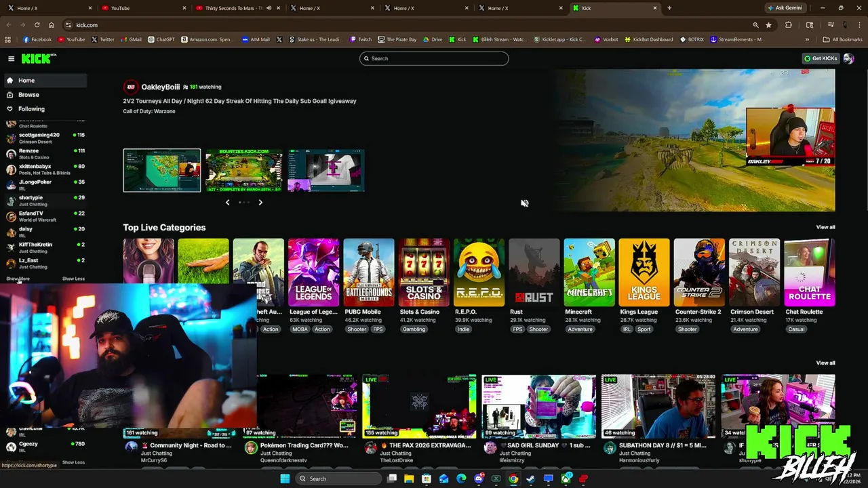Click the Sport tag under Kings League

[x=644, y=329]
